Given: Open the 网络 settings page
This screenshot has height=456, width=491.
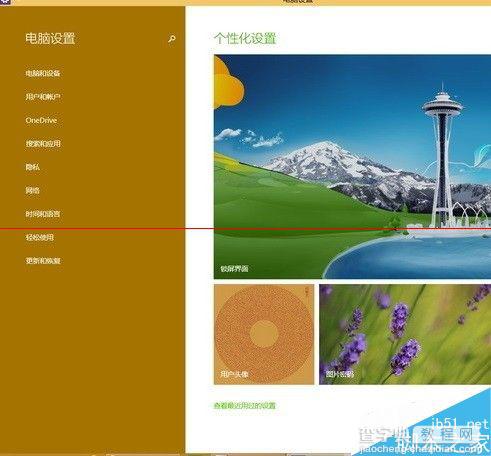Looking at the screenshot, I should coord(33,190).
